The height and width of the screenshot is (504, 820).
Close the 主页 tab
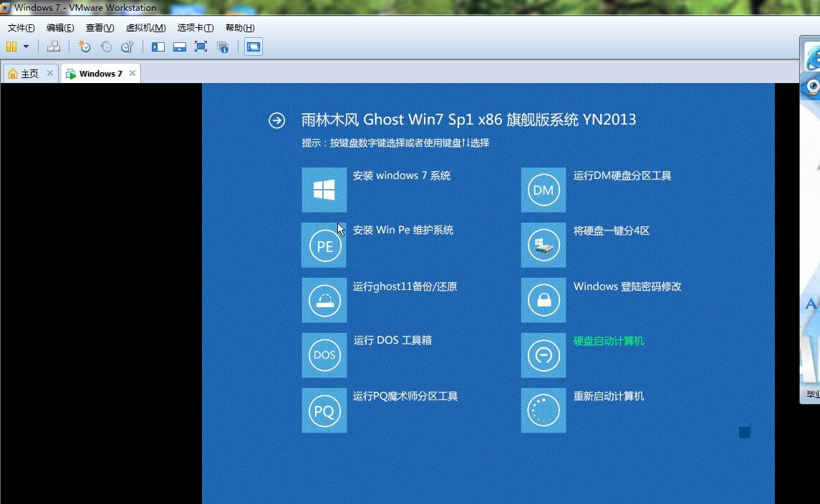50,73
